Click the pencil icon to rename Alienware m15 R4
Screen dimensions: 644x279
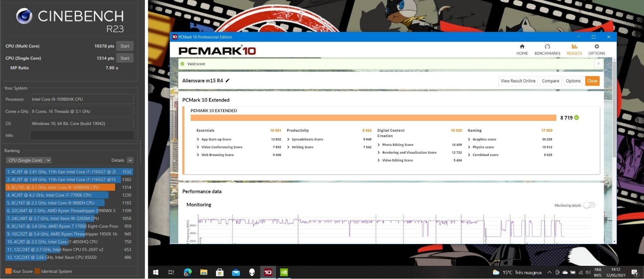tap(228, 80)
